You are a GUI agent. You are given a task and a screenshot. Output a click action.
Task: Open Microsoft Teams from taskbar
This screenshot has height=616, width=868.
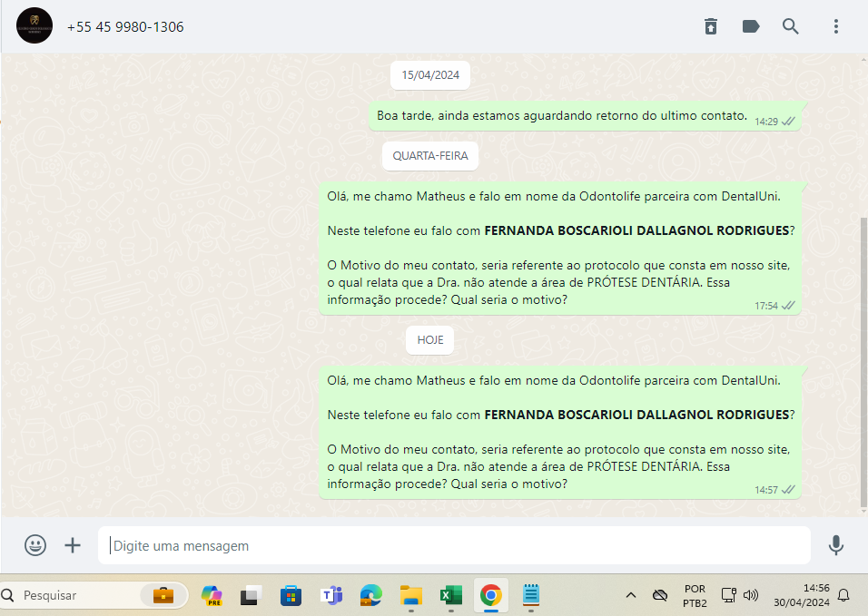(x=331, y=595)
